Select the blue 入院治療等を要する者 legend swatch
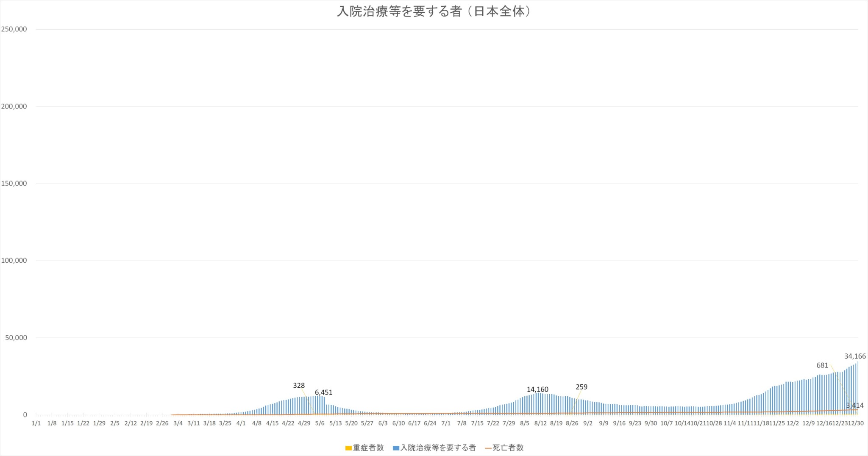868x456 pixels. pos(396,448)
